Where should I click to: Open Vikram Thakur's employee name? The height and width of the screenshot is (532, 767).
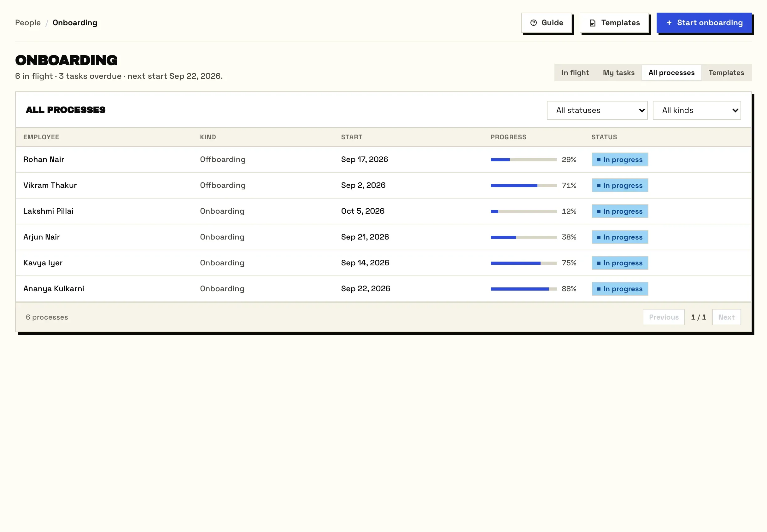pyautogui.click(x=50, y=185)
